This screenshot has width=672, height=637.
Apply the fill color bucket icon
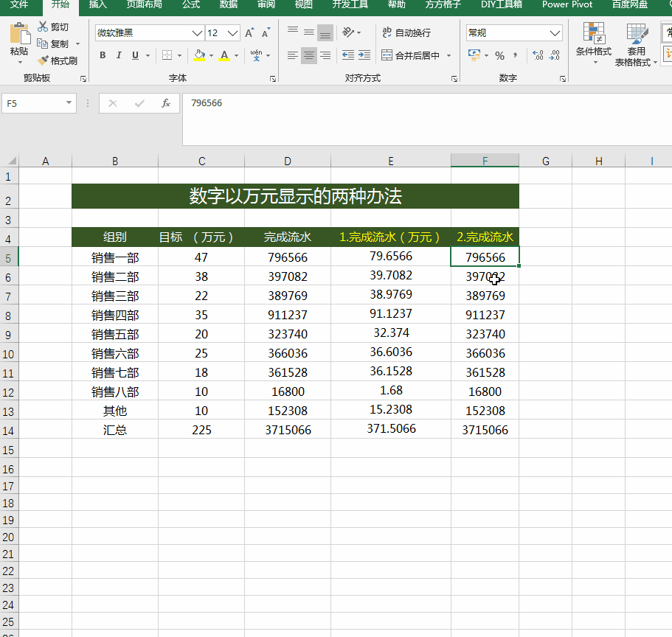[x=199, y=55]
